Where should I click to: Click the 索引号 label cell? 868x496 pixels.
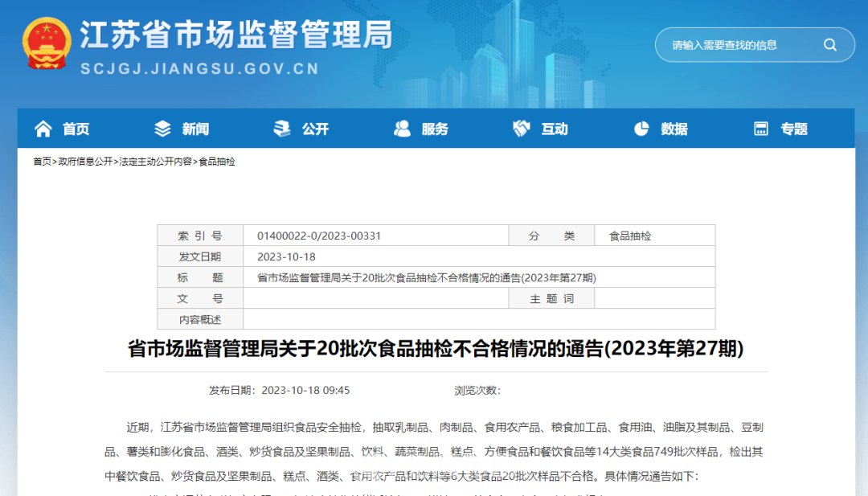click(200, 236)
